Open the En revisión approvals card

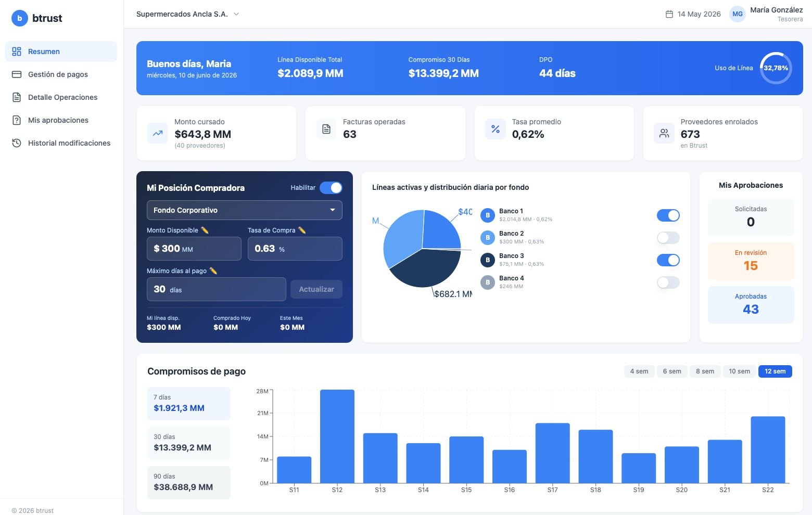751,261
